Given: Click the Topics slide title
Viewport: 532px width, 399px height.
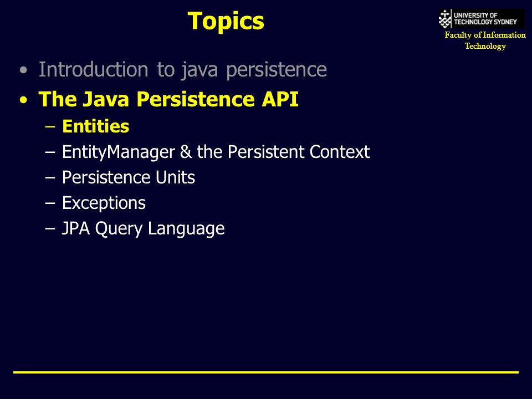Looking at the screenshot, I should 226,22.
